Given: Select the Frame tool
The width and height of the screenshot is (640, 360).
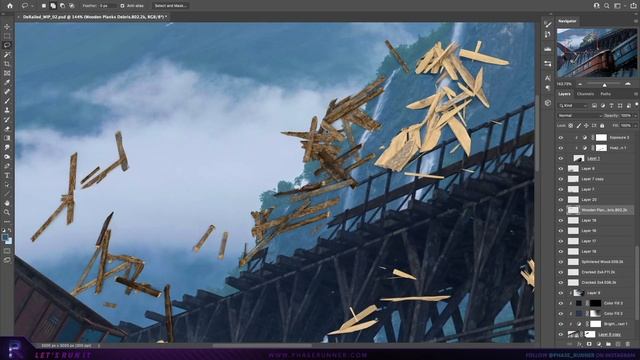Looking at the screenshot, I should tap(7, 73).
